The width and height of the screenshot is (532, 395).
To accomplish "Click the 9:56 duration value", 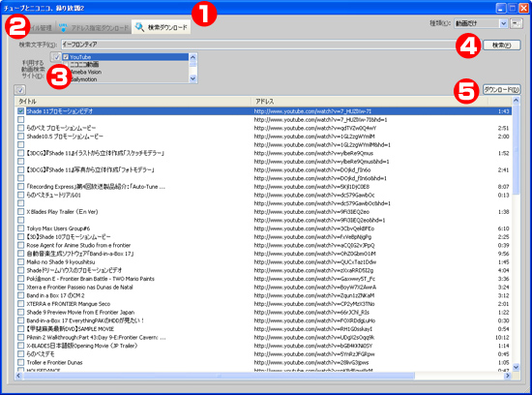I will [x=504, y=254].
